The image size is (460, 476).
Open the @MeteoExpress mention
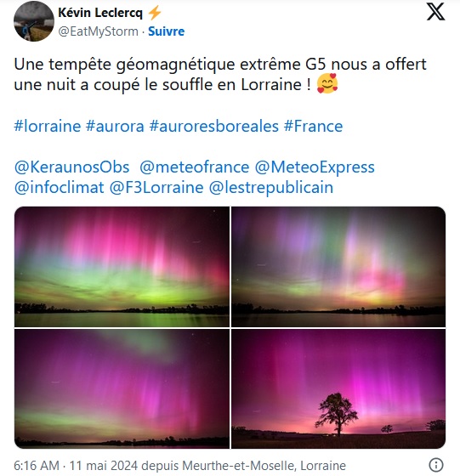[315, 167]
